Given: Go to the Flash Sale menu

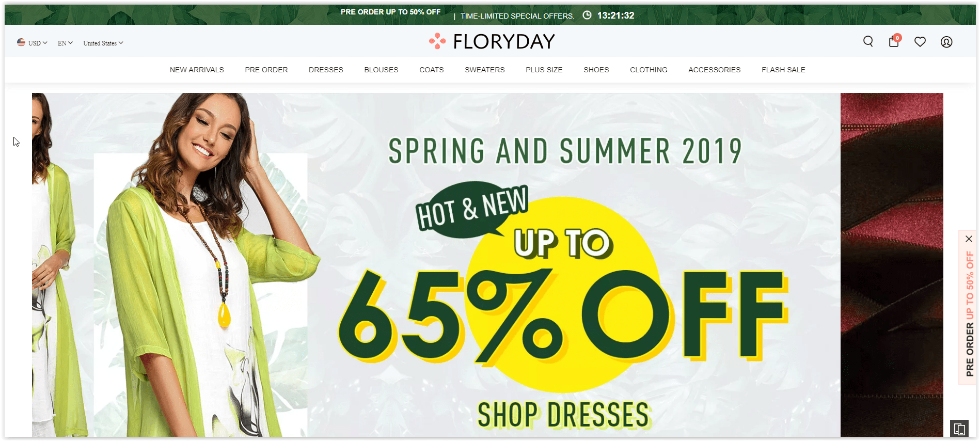Looking at the screenshot, I should click(783, 70).
